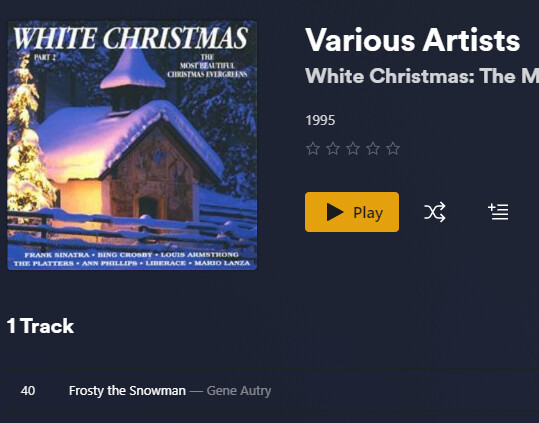This screenshot has width=539, height=423.
Task: Click the 1 Track section heading
Action: pos(40,326)
